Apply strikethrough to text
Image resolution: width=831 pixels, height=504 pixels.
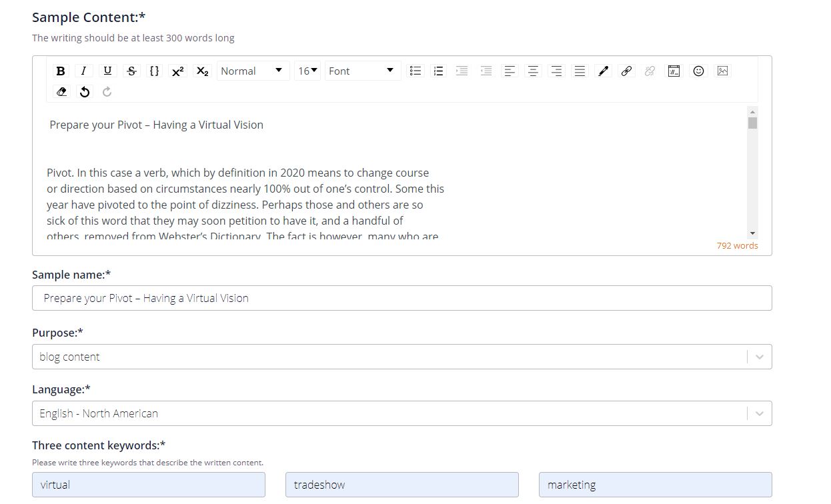(131, 71)
